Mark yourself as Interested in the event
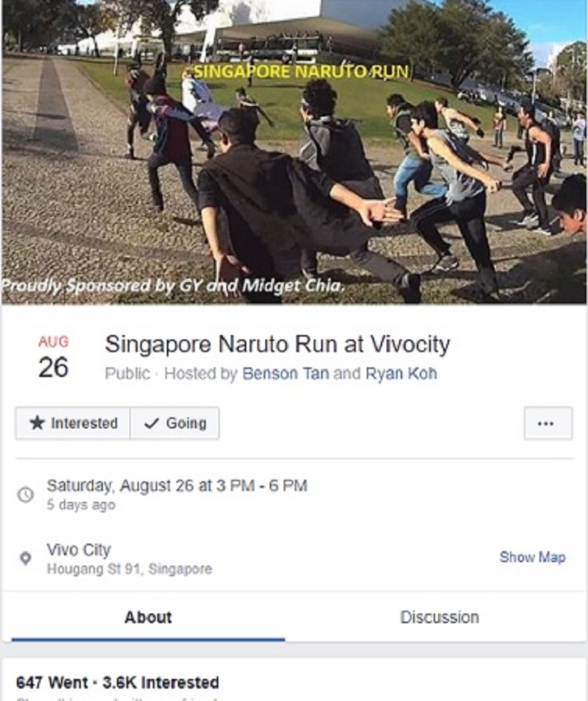Screen dimensions: 588x701 coord(73,423)
